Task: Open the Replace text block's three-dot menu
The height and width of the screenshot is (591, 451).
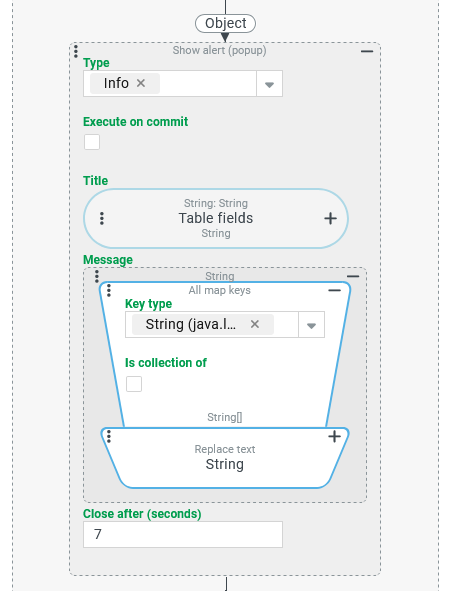Action: (109, 436)
